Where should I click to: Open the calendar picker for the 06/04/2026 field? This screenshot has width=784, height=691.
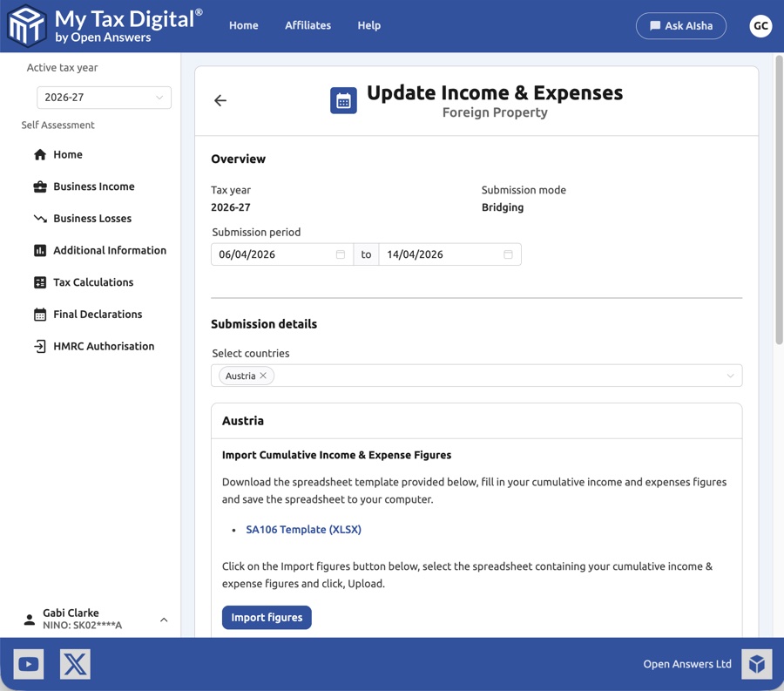[339, 254]
